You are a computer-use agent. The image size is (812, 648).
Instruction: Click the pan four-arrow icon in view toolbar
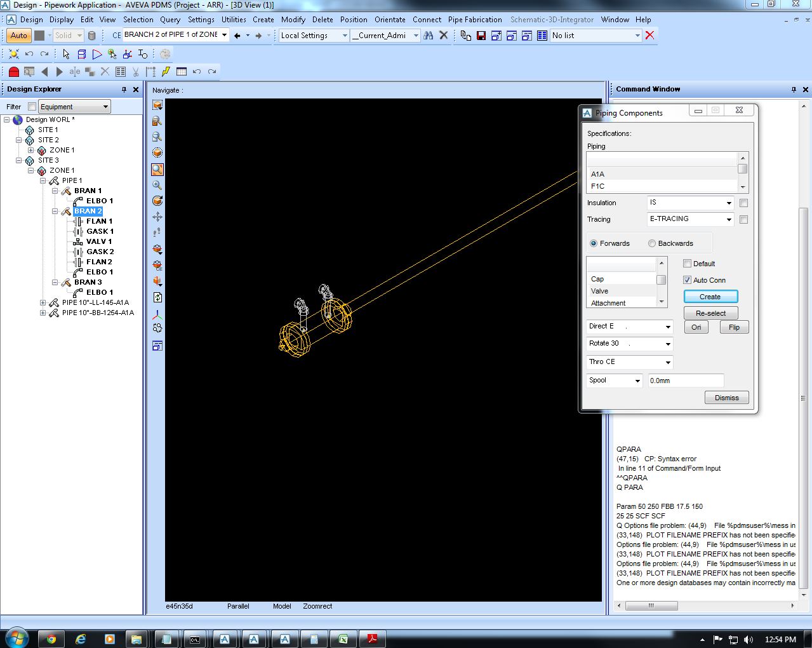click(157, 217)
